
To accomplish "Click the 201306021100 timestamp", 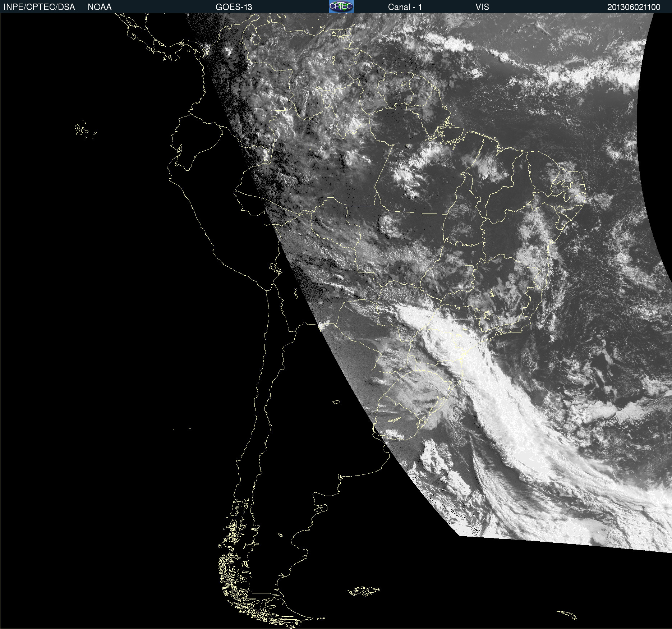I will (634, 7).
